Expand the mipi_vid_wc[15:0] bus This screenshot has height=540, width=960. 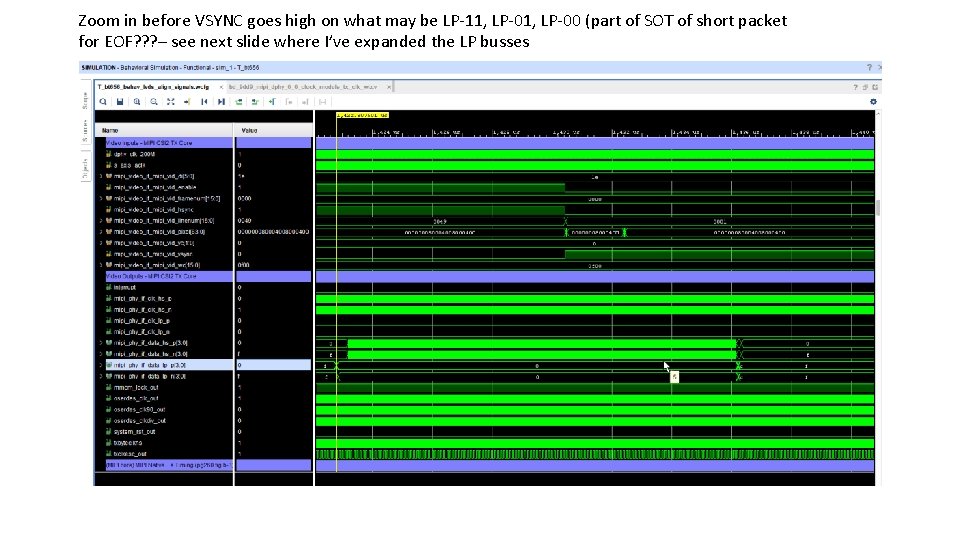pos(101,265)
